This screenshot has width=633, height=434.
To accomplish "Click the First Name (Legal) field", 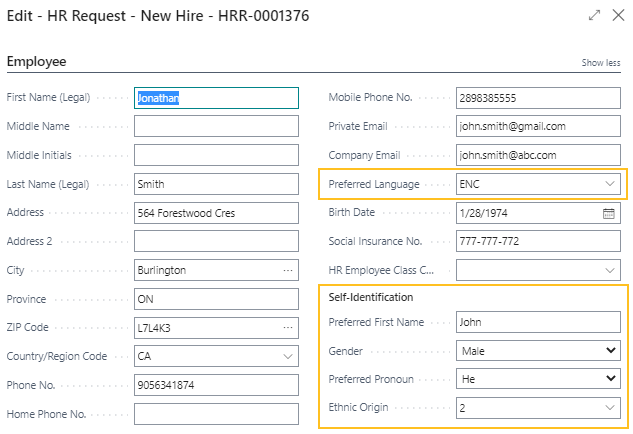I will point(215,98).
